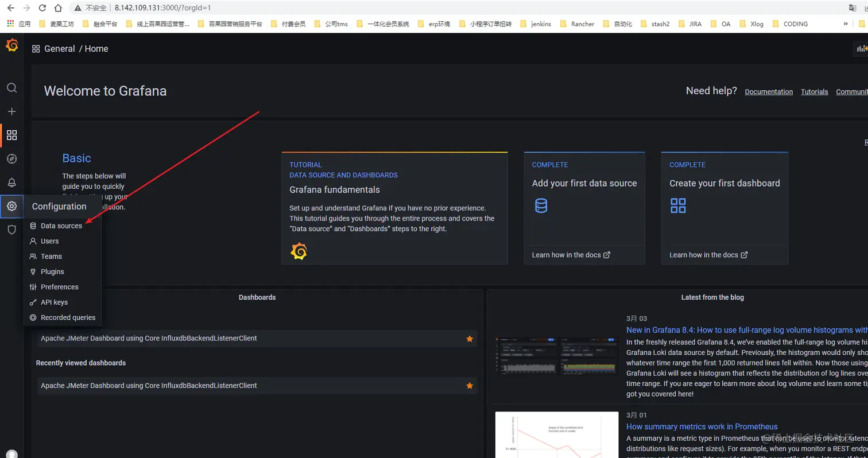Open the Dashboards sidebar icon

[11, 135]
